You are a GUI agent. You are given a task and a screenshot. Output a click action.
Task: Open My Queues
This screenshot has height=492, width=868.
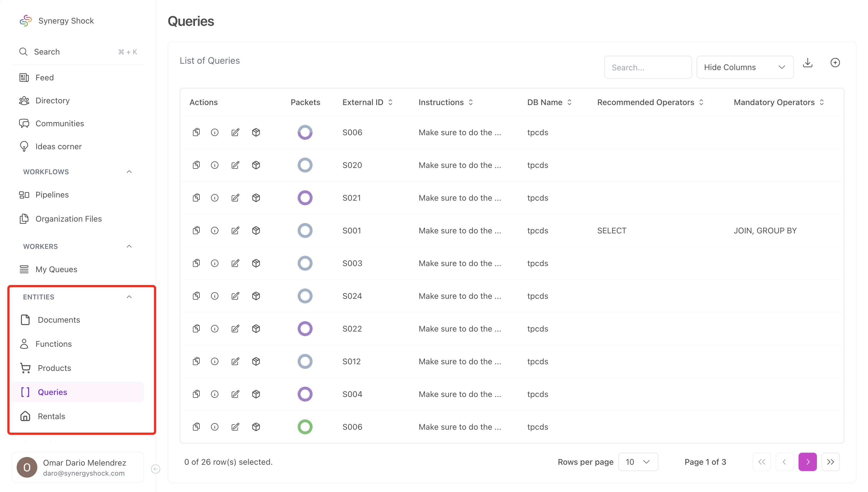tap(78, 269)
